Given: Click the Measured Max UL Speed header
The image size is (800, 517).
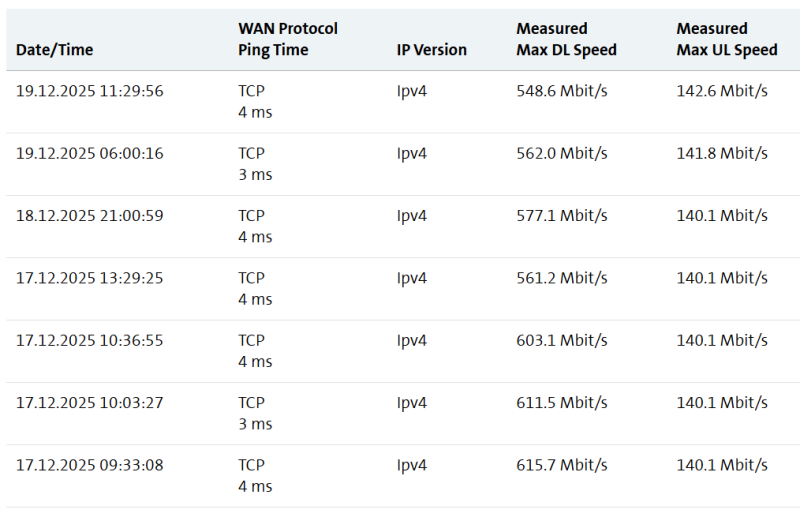Looking at the screenshot, I should (x=726, y=39).
